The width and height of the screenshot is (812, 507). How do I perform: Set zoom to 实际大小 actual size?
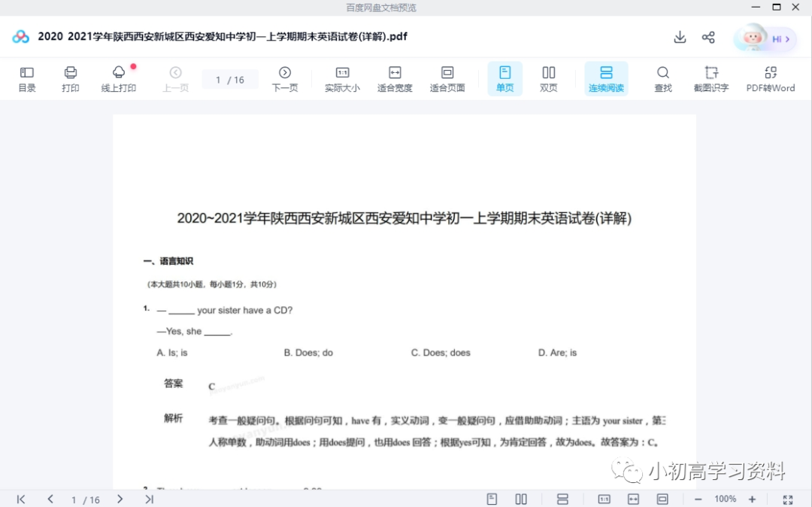coord(342,79)
